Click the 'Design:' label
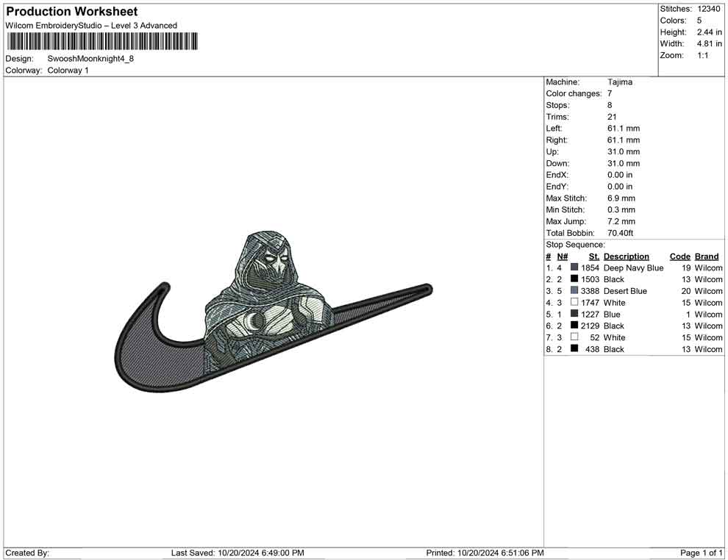This screenshot has height=560, width=728. pyautogui.click(x=20, y=59)
